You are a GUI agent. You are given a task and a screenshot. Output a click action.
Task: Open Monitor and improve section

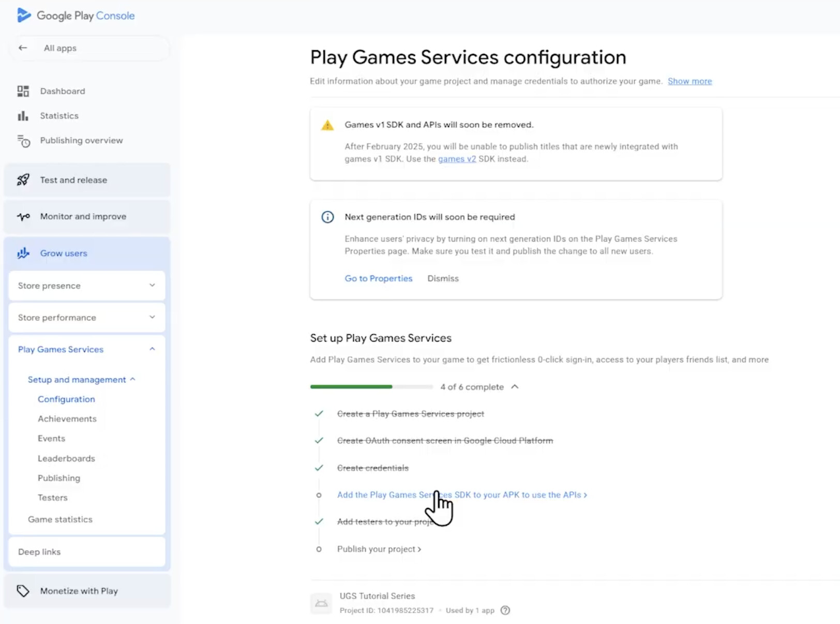click(83, 216)
